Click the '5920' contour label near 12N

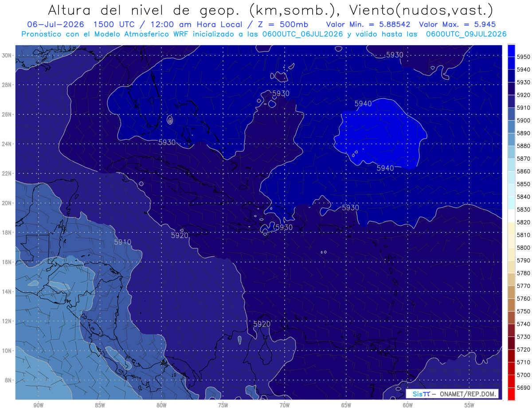[x=262, y=324]
